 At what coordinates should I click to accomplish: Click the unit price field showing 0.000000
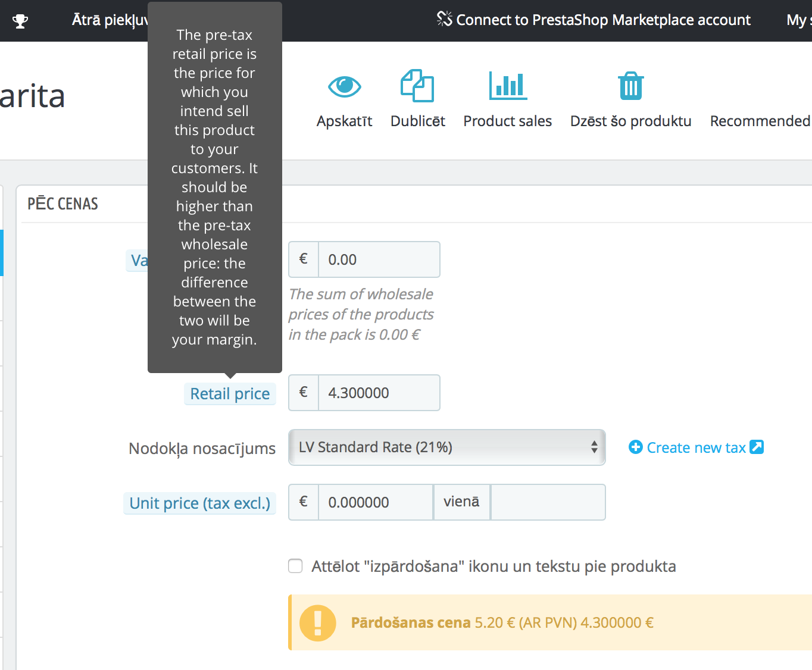375,502
